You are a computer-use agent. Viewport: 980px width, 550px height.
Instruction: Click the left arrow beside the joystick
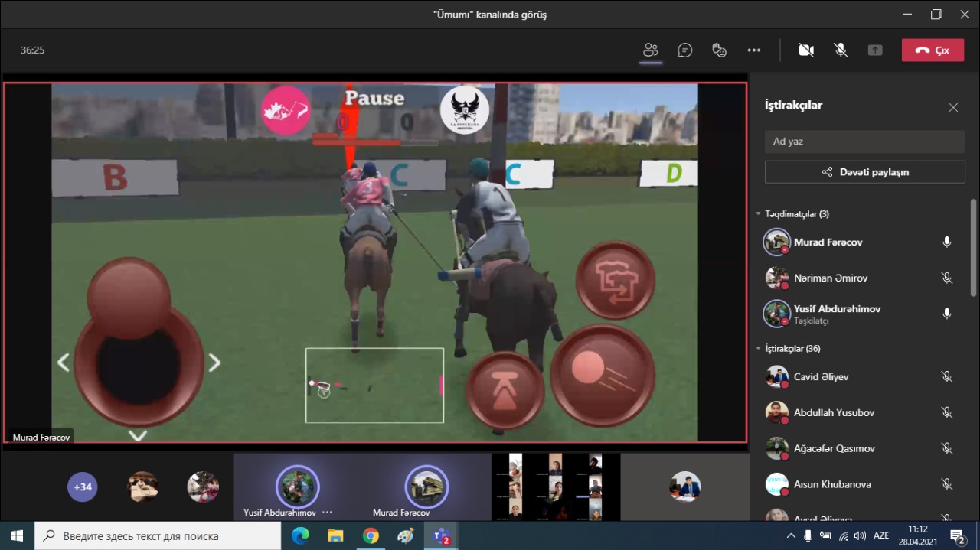point(64,363)
